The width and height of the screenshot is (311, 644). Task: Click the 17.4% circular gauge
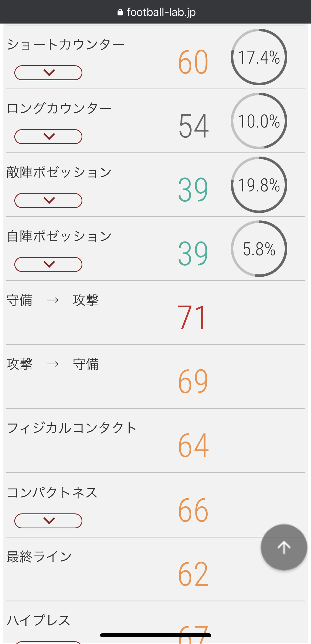[x=259, y=57]
